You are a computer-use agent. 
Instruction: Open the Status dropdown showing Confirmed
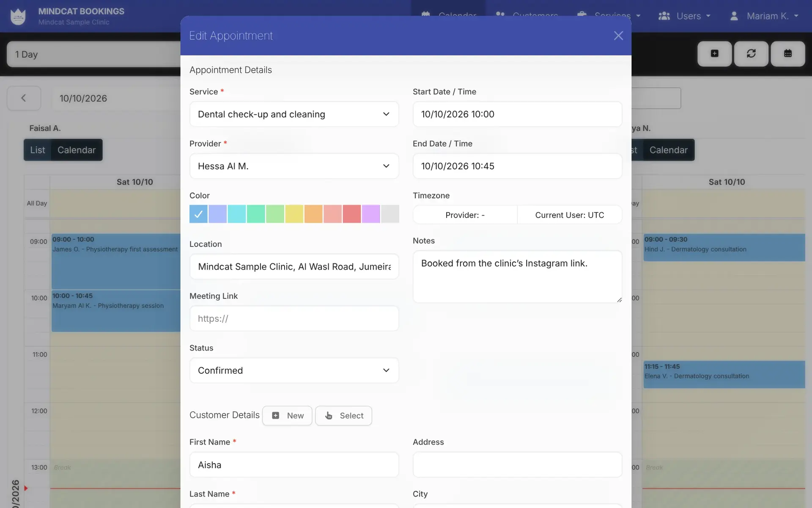[x=294, y=370]
